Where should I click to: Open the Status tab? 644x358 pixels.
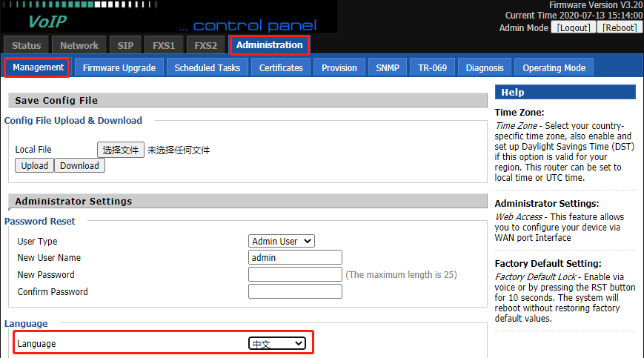click(x=27, y=45)
